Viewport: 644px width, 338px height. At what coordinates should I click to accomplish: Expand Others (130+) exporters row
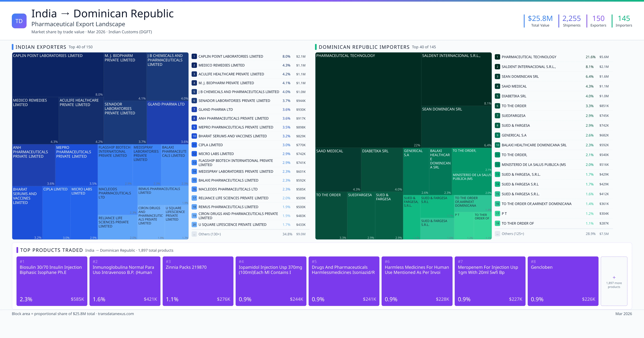[x=209, y=234]
